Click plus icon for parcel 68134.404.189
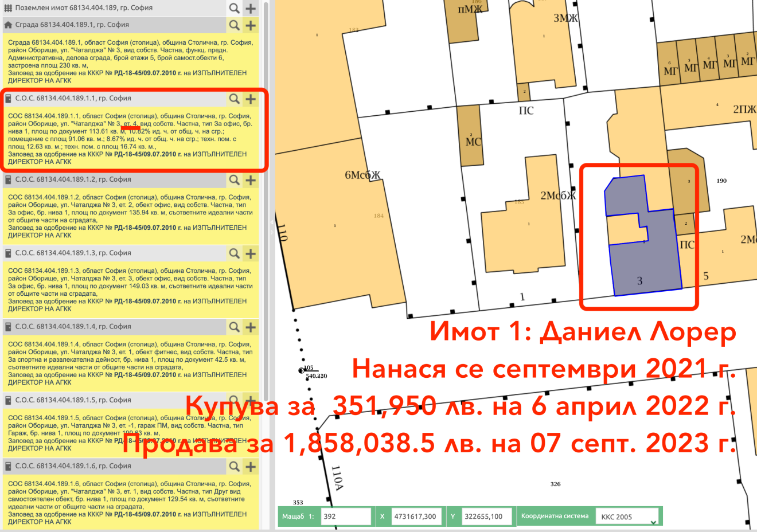This screenshot has width=757, height=532. 251,8
